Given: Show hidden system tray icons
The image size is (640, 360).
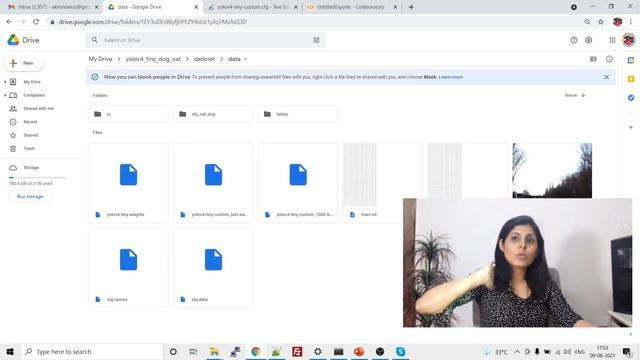Looking at the screenshot, I should (x=517, y=351).
